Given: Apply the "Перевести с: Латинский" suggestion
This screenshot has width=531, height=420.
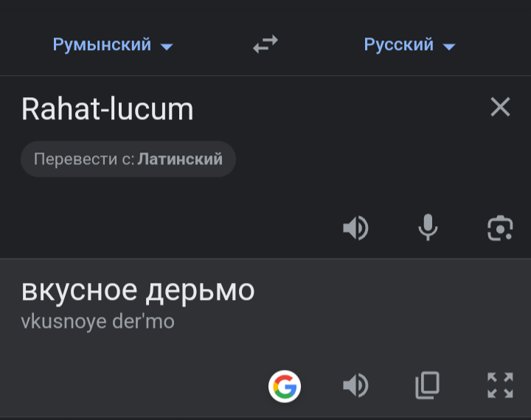Looking at the screenshot, I should coord(128,159).
